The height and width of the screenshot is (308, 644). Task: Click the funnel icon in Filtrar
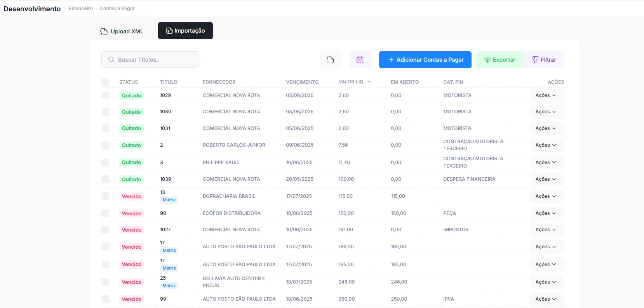coord(535,60)
